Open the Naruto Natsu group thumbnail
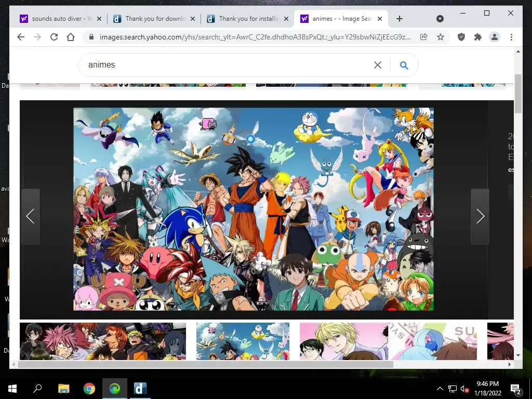The width and height of the screenshot is (532, 399). 103,341
